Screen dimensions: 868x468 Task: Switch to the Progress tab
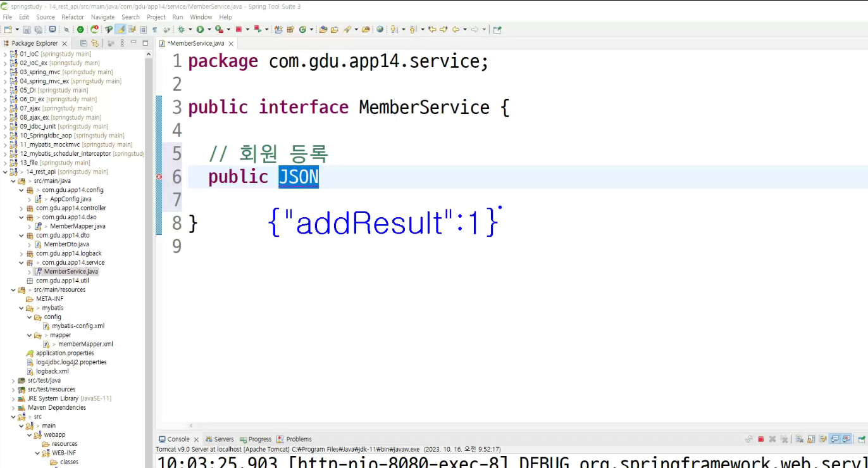[x=255, y=439]
